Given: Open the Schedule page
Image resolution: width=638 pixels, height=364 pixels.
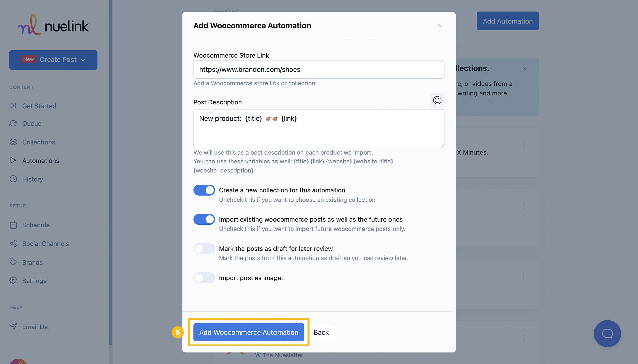Looking at the screenshot, I should tap(36, 225).
